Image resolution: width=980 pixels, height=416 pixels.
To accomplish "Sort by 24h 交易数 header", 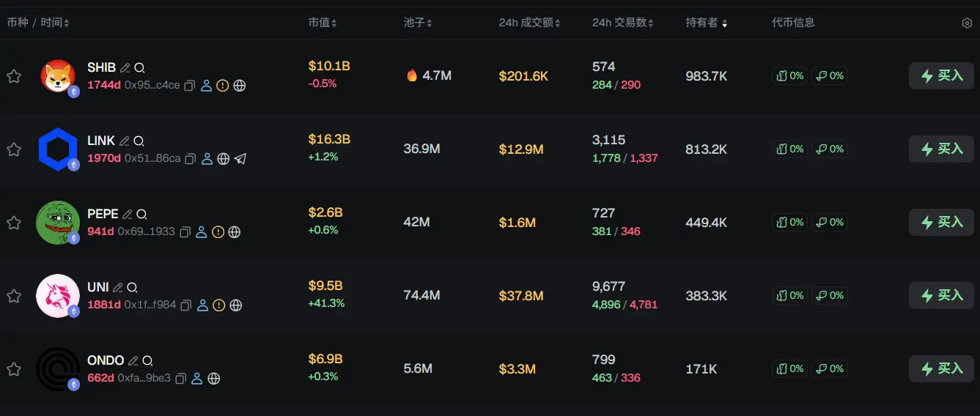I will coord(622,23).
